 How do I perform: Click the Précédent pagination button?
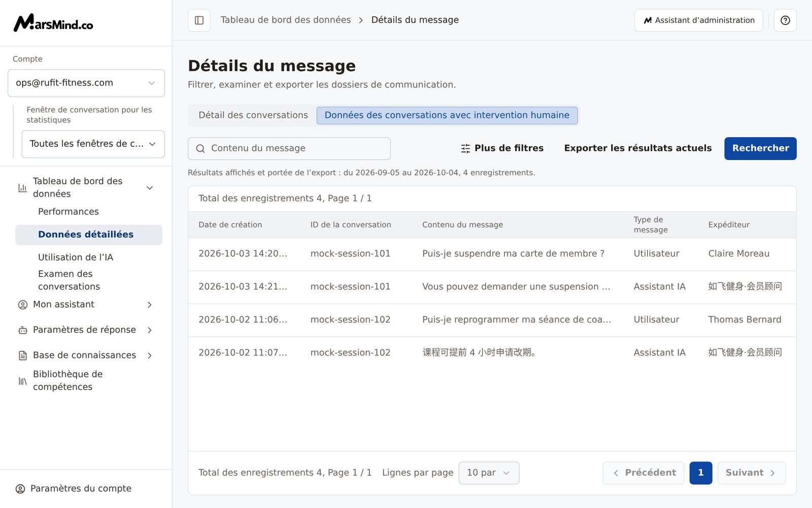coord(644,473)
